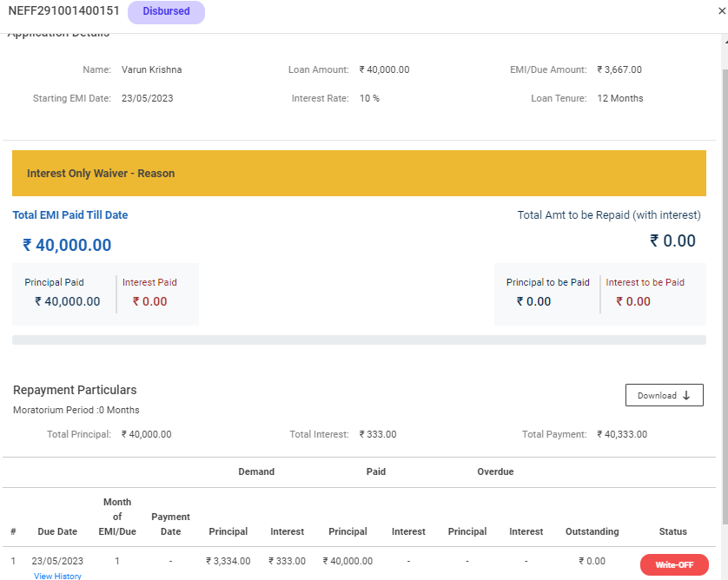Click the Download button
Viewport: 728px width, 580px height.
664,395
